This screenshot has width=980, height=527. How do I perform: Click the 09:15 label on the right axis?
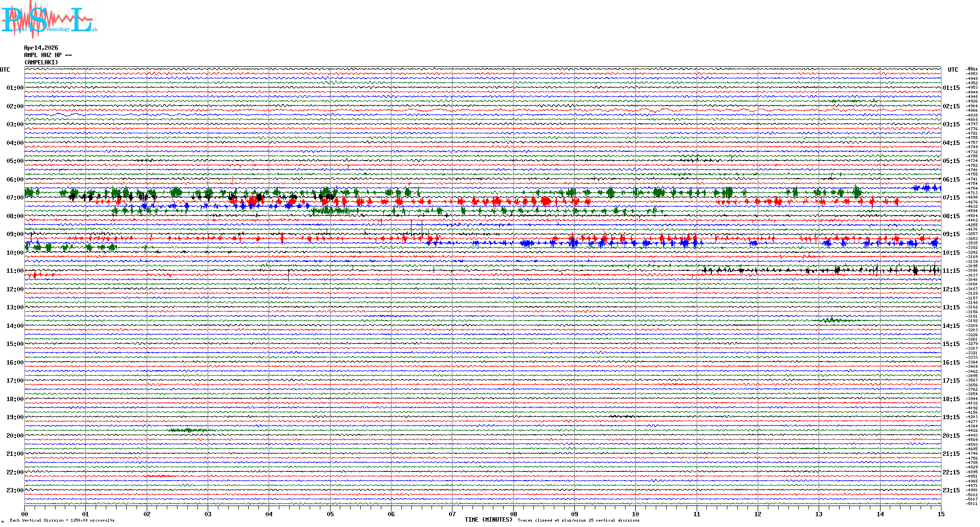951,234
